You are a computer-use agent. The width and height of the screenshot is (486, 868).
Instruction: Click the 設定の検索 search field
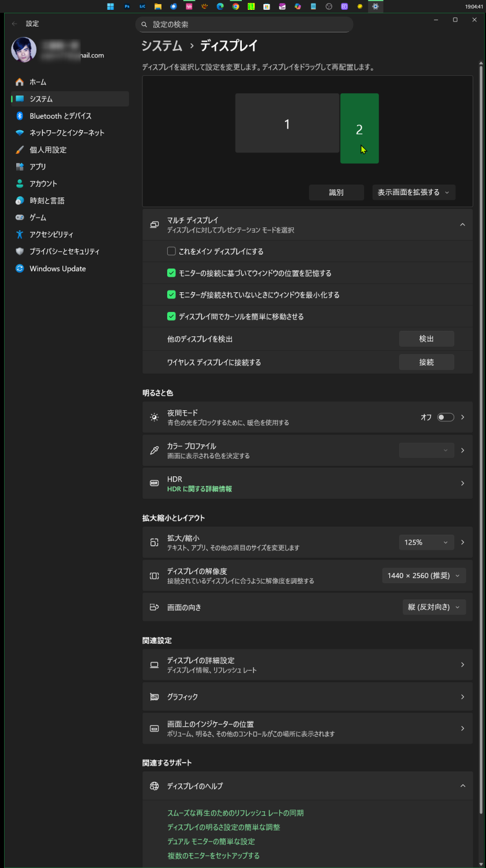[x=244, y=24]
